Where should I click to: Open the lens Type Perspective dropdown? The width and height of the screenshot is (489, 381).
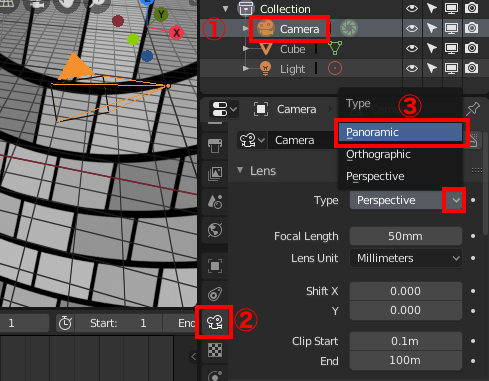(x=406, y=200)
